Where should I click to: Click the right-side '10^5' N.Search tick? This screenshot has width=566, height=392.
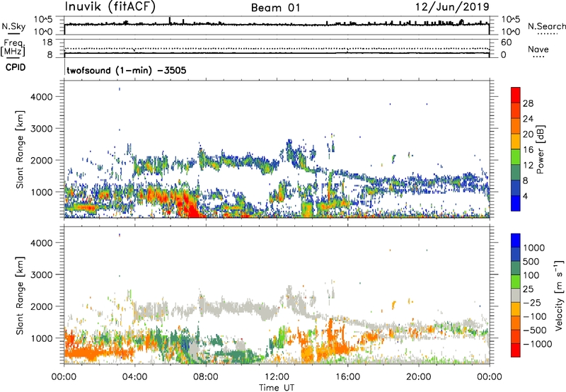click(x=510, y=19)
